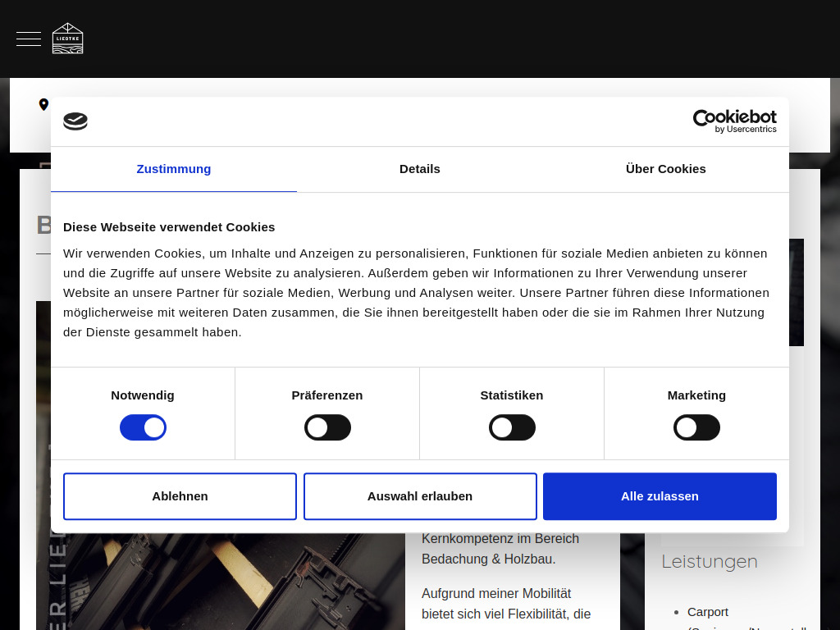This screenshot has height=630, width=840.
Task: Enable the Statistiken toggle
Action: click(512, 427)
